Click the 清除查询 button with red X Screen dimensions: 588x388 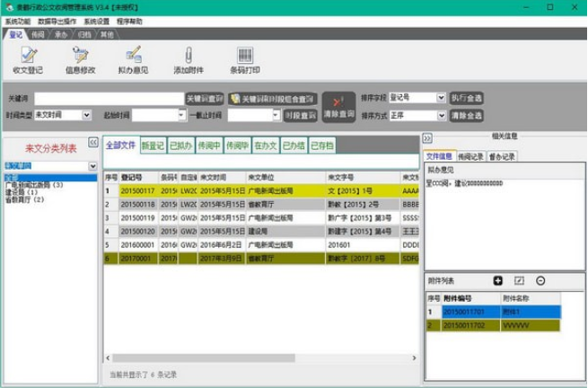(338, 107)
